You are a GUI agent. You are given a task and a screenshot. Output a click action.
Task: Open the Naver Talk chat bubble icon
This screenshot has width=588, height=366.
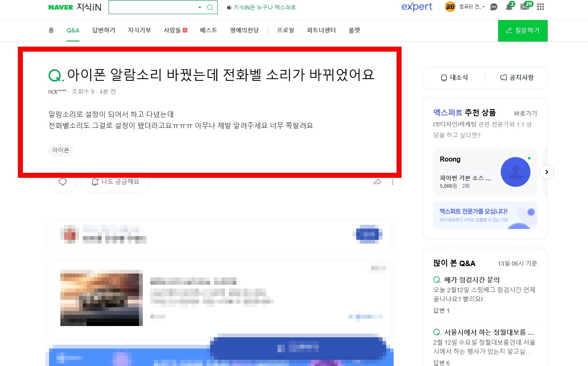click(494, 7)
